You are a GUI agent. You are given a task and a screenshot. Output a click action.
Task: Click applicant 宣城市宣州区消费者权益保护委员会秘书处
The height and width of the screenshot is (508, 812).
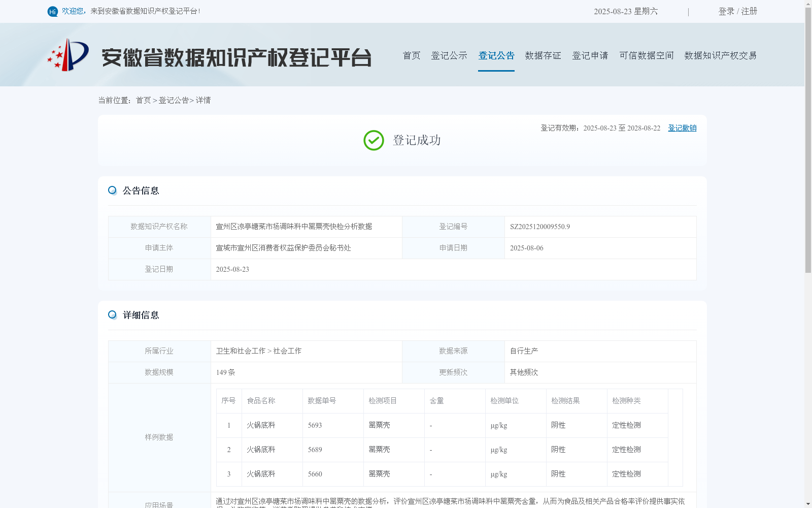(x=283, y=248)
